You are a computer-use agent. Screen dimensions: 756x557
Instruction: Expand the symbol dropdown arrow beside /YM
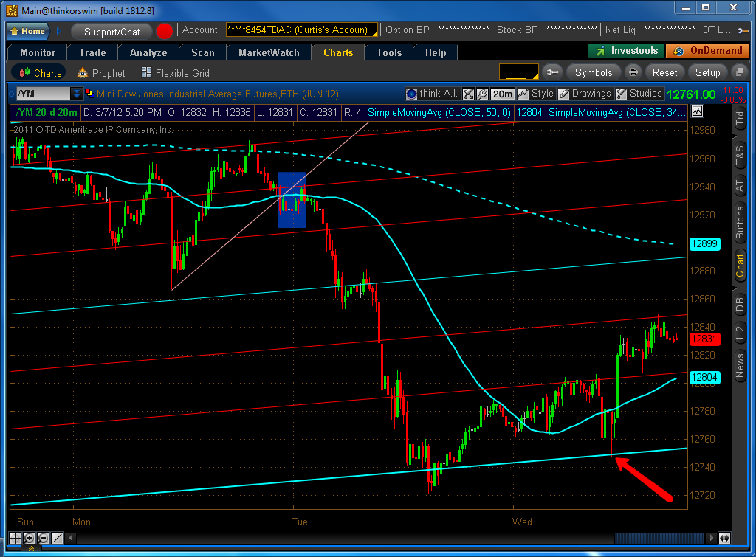tap(76, 94)
